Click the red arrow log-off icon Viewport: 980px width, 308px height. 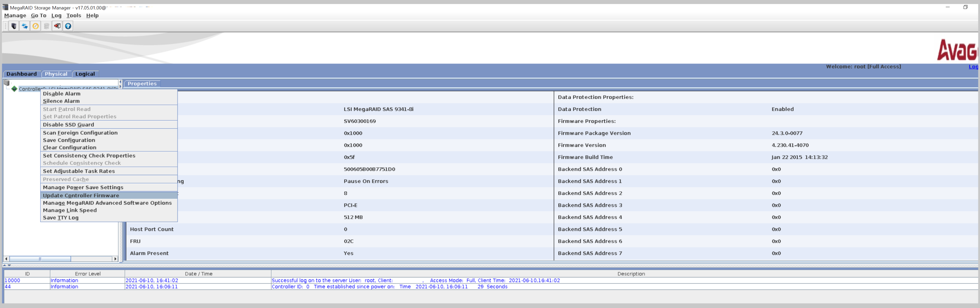pyautogui.click(x=57, y=26)
